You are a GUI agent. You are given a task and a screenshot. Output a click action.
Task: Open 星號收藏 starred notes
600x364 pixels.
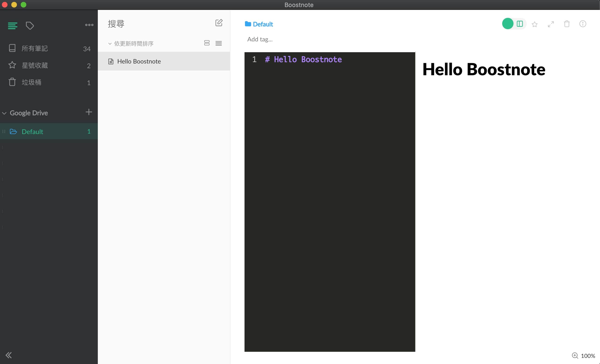tap(49, 65)
